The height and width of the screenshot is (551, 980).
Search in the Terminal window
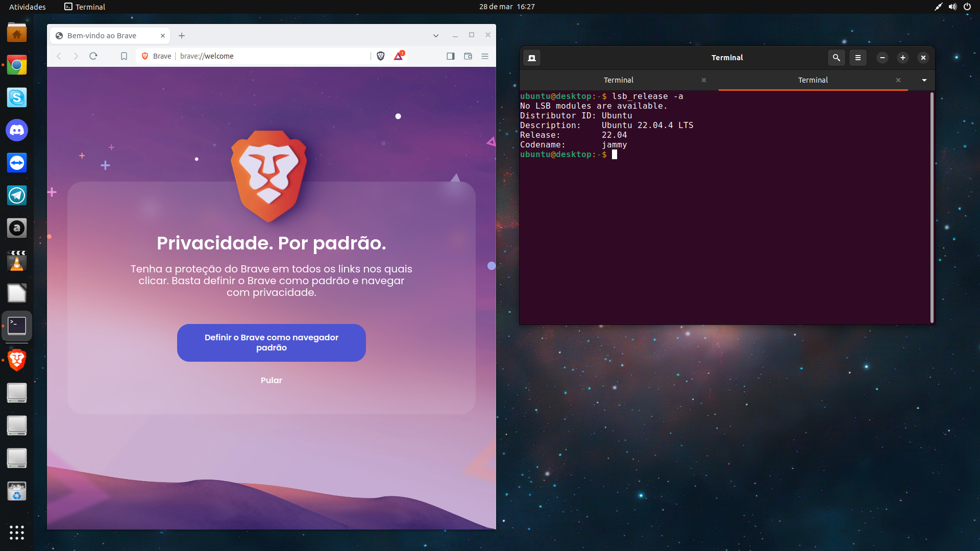point(836,58)
